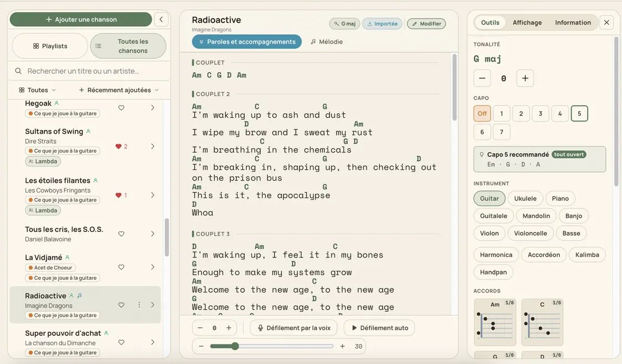The image size is (622, 364).
Task: Open Super pouvoir d'achat via its chevron
Action: [153, 342]
